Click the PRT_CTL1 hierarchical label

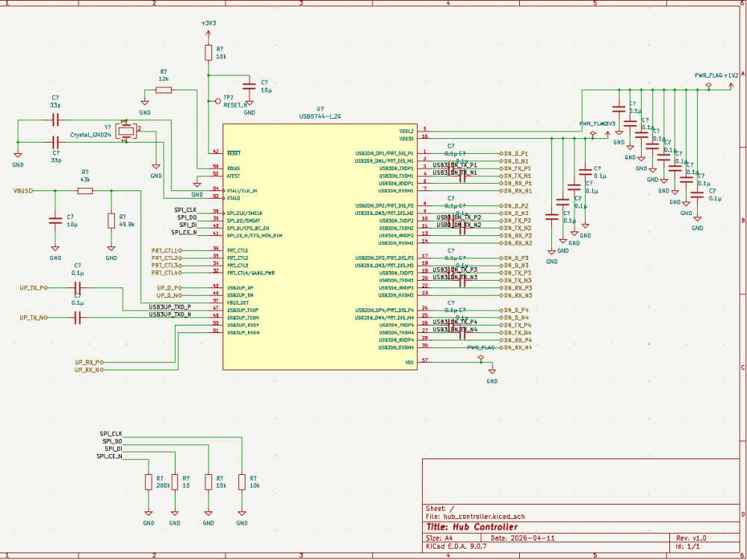pyautogui.click(x=167, y=250)
